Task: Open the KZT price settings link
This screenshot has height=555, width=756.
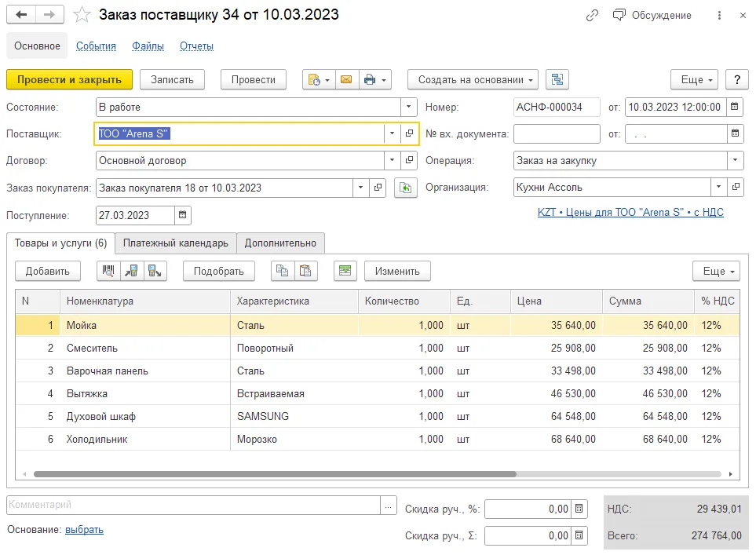Action: coord(630,212)
